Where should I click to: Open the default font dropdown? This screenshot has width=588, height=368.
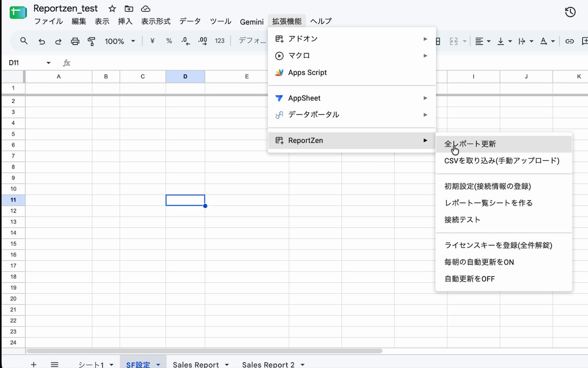tap(252, 41)
